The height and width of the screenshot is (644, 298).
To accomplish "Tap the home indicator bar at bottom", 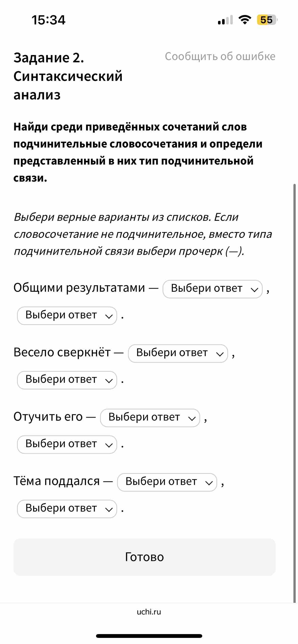I will tap(149, 636).
